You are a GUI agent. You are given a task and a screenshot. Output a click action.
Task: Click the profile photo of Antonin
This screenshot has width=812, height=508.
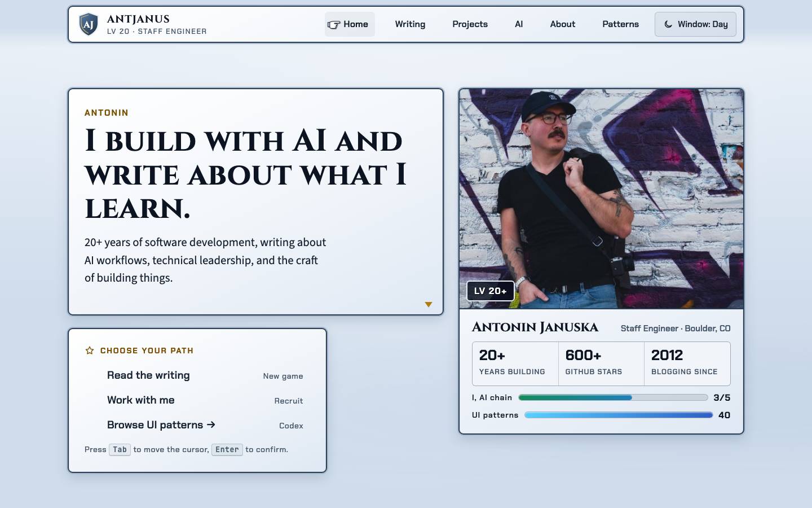point(601,199)
